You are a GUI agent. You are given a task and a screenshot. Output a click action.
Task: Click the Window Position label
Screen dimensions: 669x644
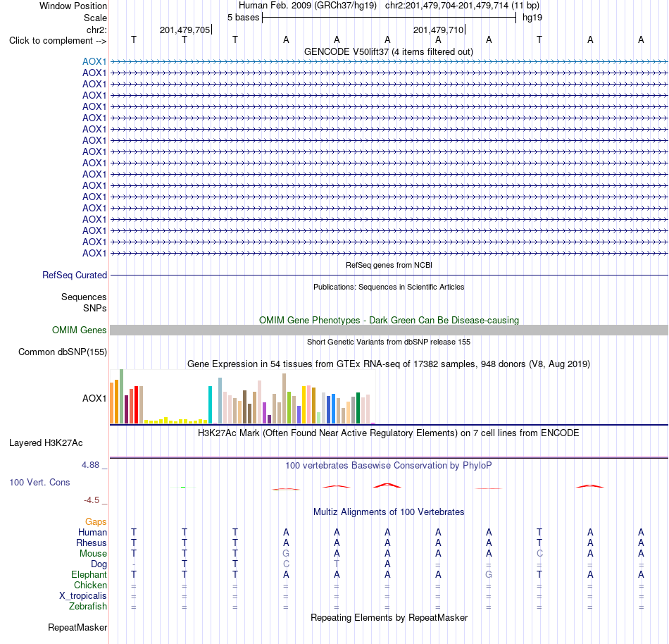[73, 6]
